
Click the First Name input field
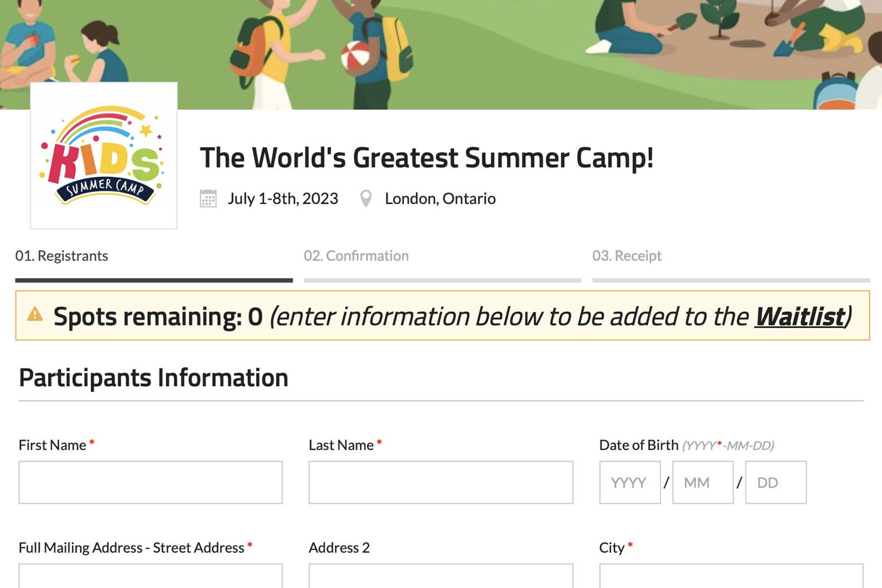click(150, 482)
